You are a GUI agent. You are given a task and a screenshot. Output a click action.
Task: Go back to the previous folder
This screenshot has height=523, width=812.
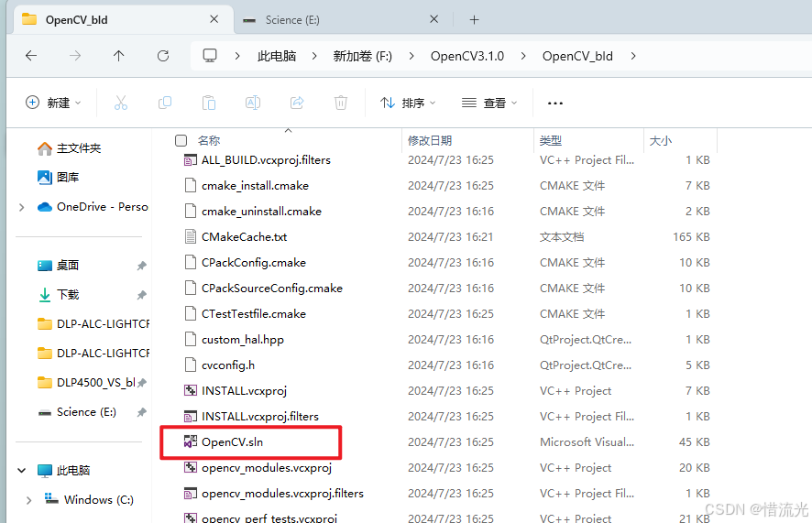click(31, 56)
